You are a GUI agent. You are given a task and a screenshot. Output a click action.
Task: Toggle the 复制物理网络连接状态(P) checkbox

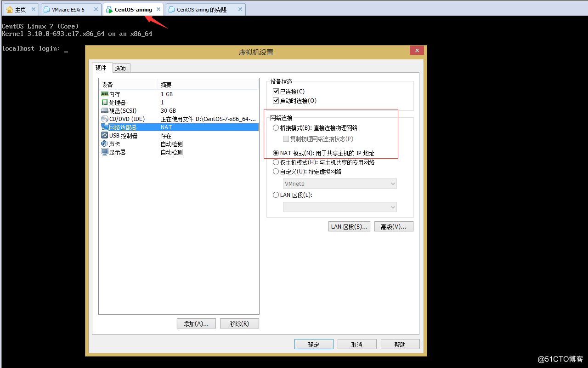pos(286,138)
